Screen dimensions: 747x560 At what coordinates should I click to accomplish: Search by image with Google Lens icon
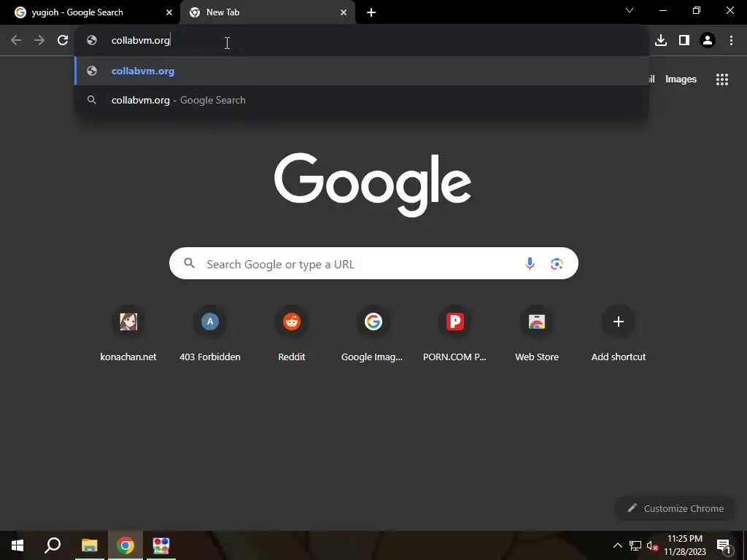pos(557,263)
